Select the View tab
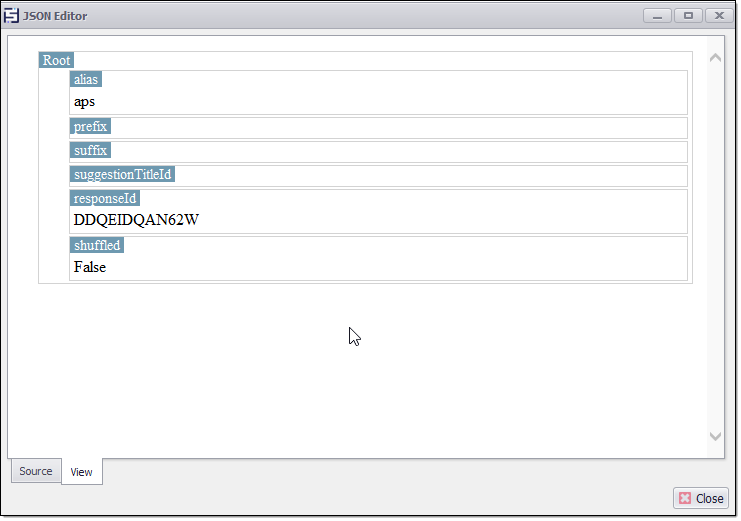The width and height of the screenshot is (741, 521). pyautogui.click(x=81, y=472)
